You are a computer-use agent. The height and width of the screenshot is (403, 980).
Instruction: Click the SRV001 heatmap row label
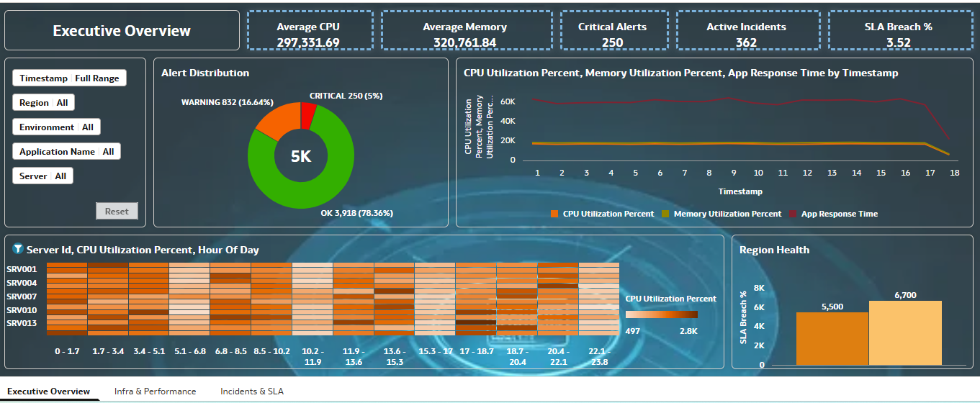click(22, 269)
